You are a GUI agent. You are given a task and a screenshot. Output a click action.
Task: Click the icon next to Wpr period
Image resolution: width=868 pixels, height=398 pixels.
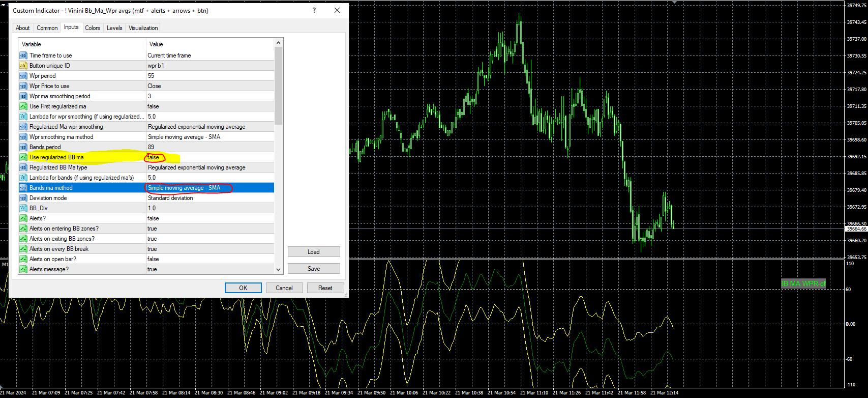tap(23, 76)
